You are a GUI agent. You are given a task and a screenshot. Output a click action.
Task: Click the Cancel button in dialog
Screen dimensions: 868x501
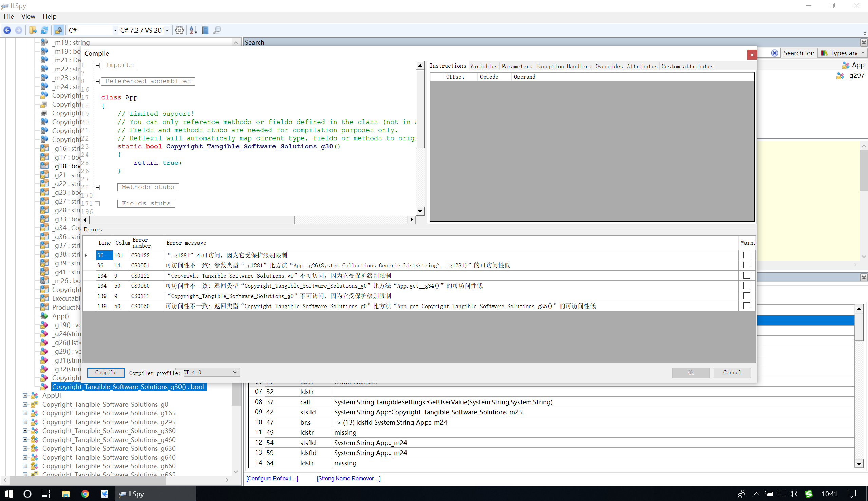click(732, 372)
